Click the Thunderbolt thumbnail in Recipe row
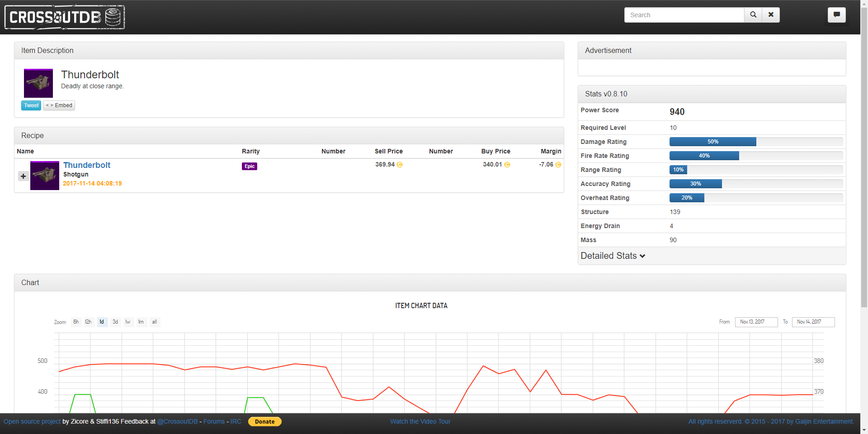Viewport: 868px width, 434px height. [x=45, y=176]
